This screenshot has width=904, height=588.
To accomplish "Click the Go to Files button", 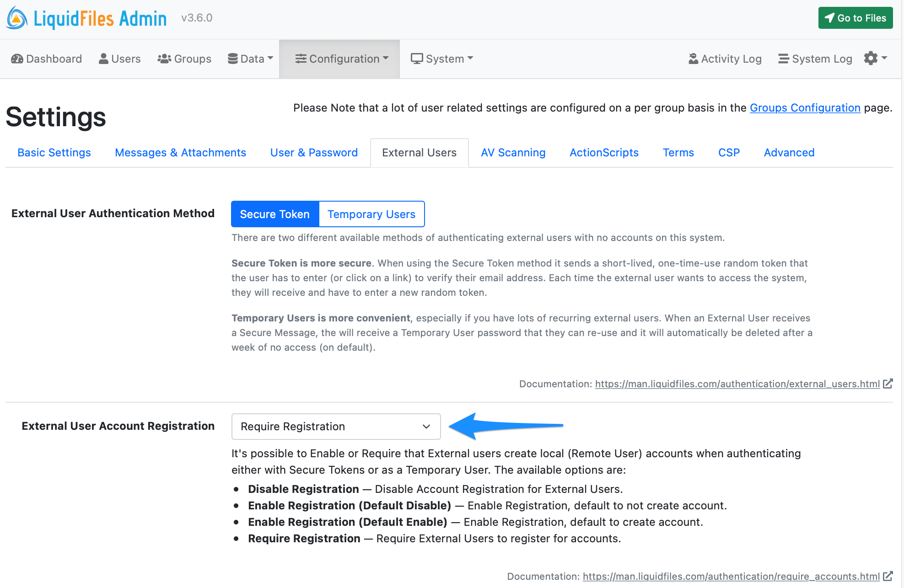I will point(855,18).
